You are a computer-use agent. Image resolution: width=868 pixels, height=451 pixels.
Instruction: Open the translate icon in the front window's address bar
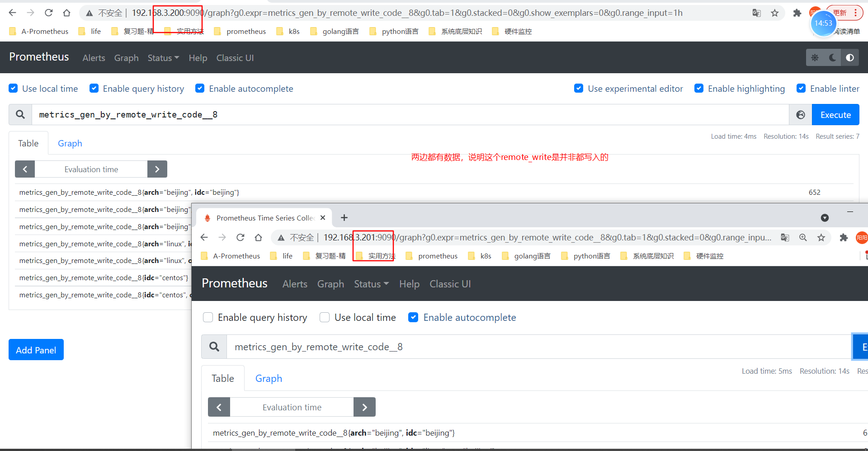tap(785, 238)
